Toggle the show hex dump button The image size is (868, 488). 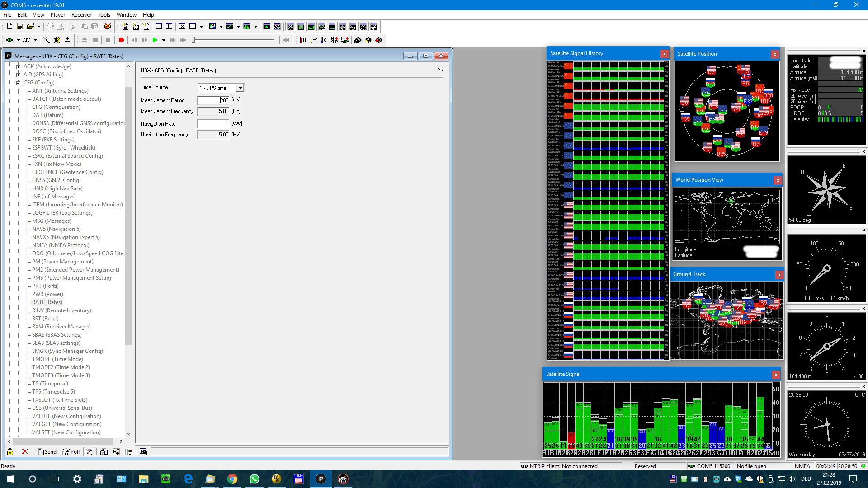pos(143,451)
